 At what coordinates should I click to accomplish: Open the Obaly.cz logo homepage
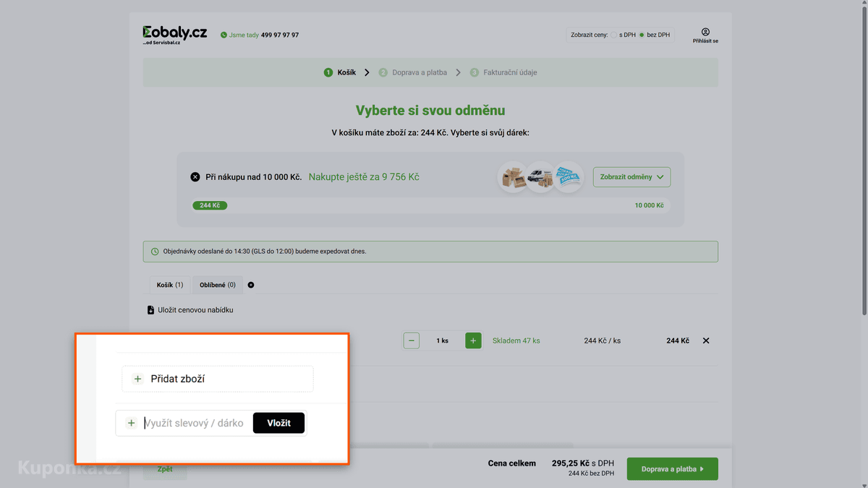click(x=174, y=35)
